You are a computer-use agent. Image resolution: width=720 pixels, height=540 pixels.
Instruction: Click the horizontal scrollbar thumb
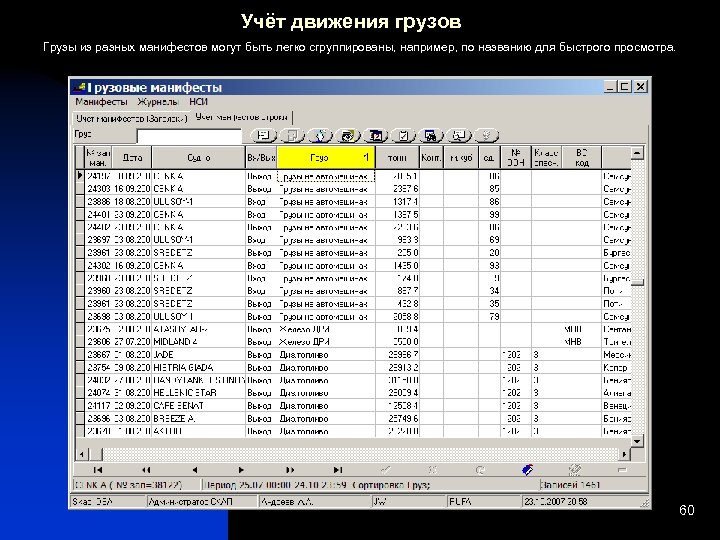click(96, 455)
